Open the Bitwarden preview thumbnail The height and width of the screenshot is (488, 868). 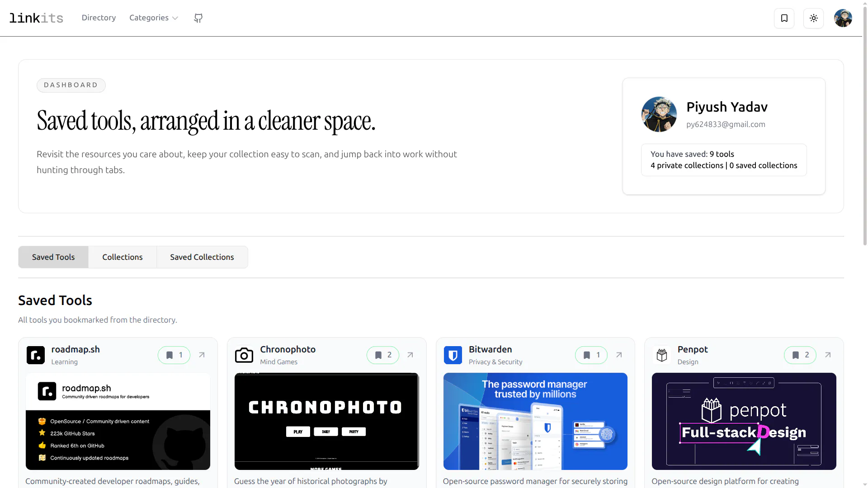[535, 421]
